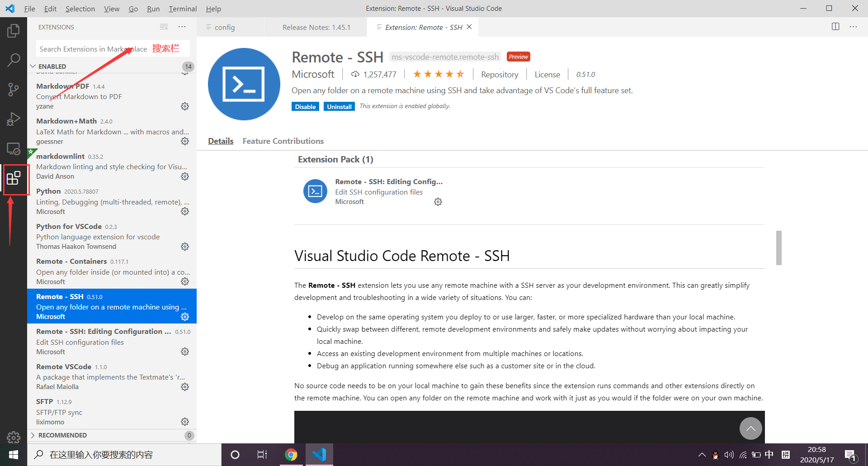Open the File menu
The height and width of the screenshot is (466, 868).
(x=30, y=9)
